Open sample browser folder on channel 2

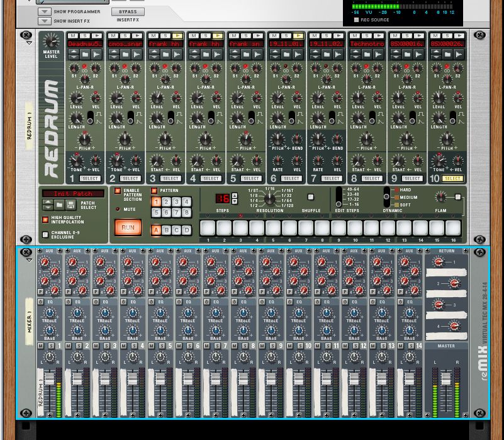pos(125,54)
